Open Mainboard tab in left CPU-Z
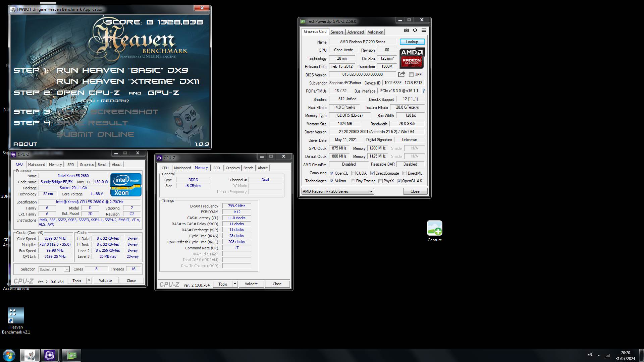 (x=37, y=165)
